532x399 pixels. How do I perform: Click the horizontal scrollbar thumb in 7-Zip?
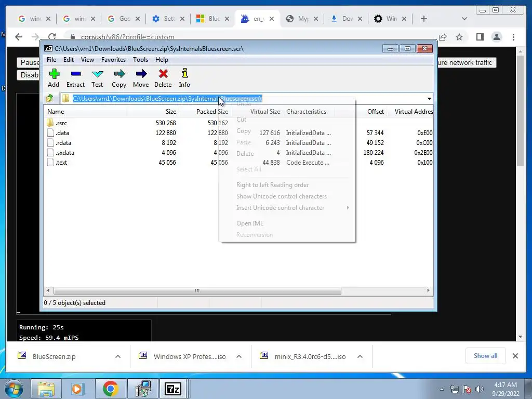(197, 291)
